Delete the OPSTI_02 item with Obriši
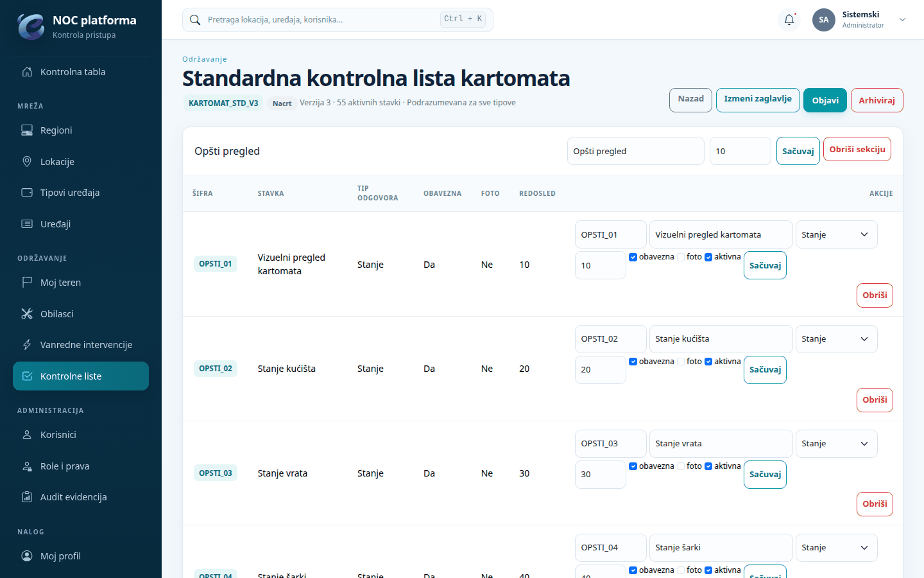Viewport: 924px width, 578px height. [x=875, y=400]
